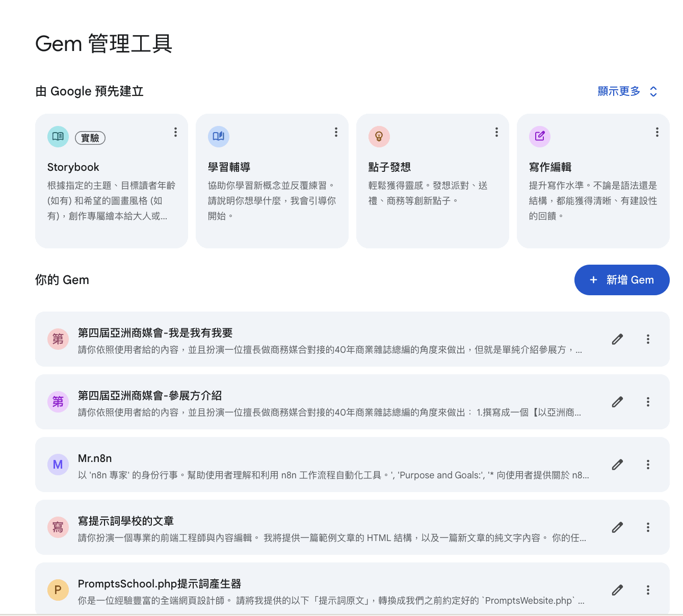The width and height of the screenshot is (683, 616).
Task: Edit the 第四屆亞洲商媒會-參展方介紹 Gem with the pencil icon
Action: [x=617, y=402]
